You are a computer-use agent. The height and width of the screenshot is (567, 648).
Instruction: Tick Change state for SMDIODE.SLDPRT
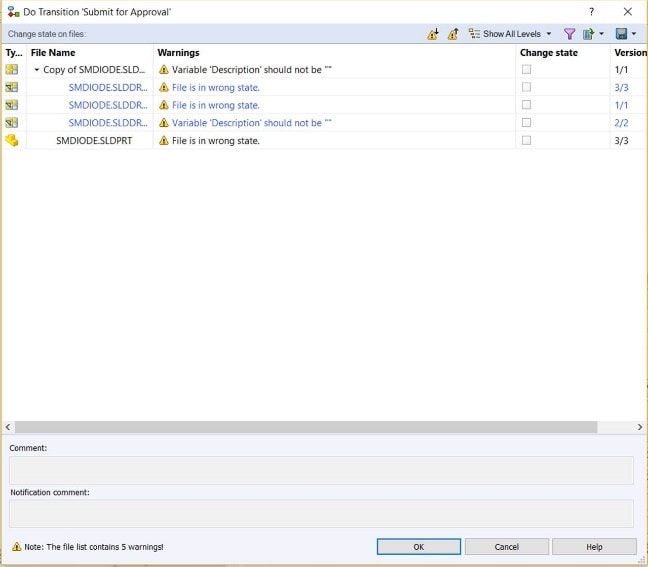526,141
